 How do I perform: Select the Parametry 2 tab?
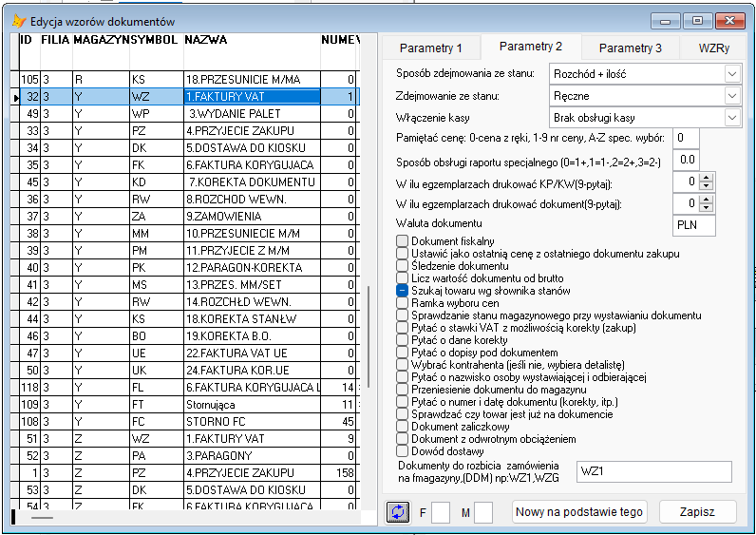531,47
